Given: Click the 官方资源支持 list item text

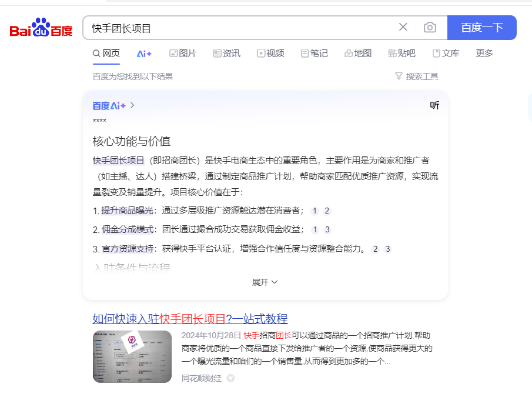Looking at the screenshot, I should pos(128,249).
